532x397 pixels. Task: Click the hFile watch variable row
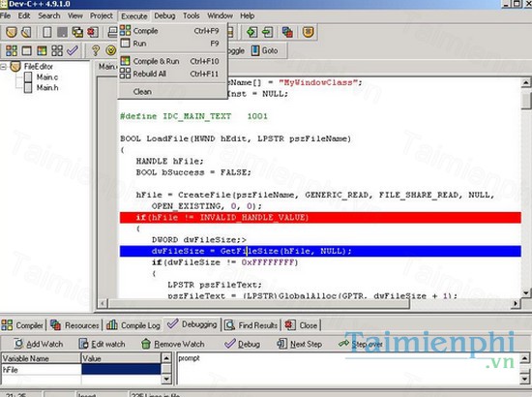81,370
